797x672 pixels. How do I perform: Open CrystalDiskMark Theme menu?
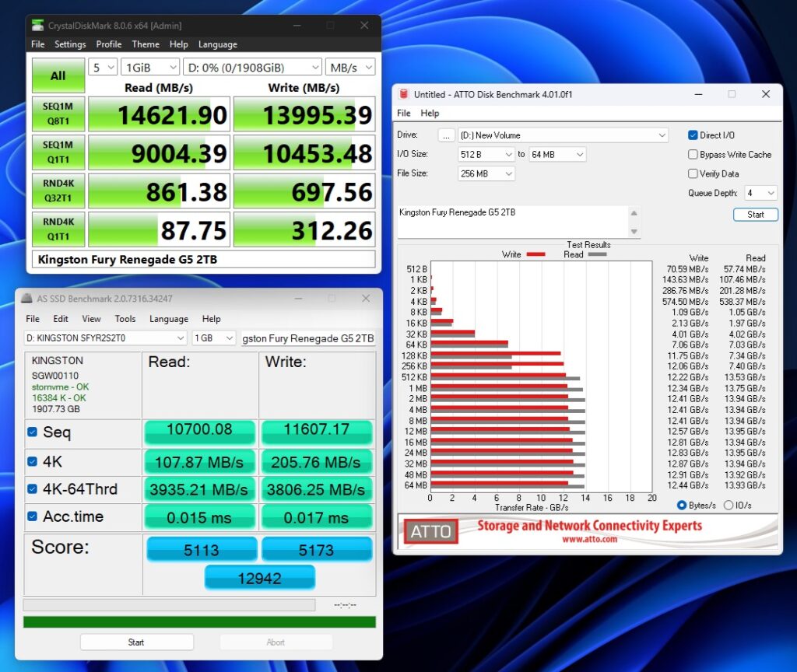click(146, 44)
